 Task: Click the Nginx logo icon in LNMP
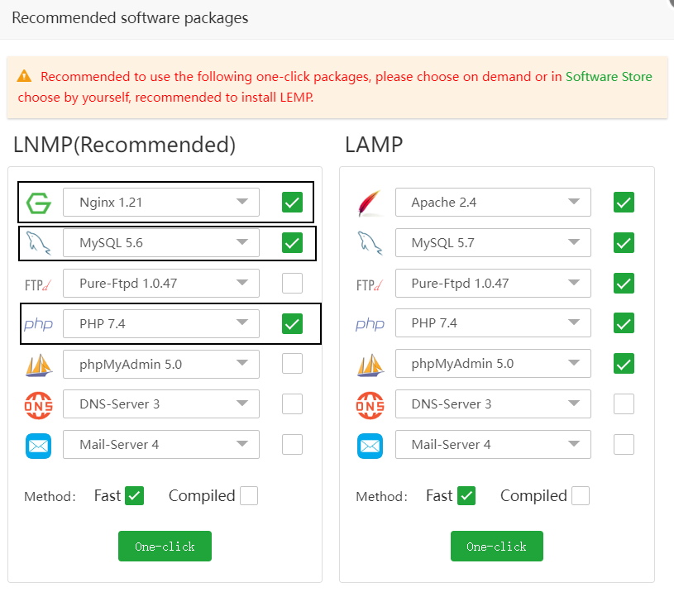point(39,203)
